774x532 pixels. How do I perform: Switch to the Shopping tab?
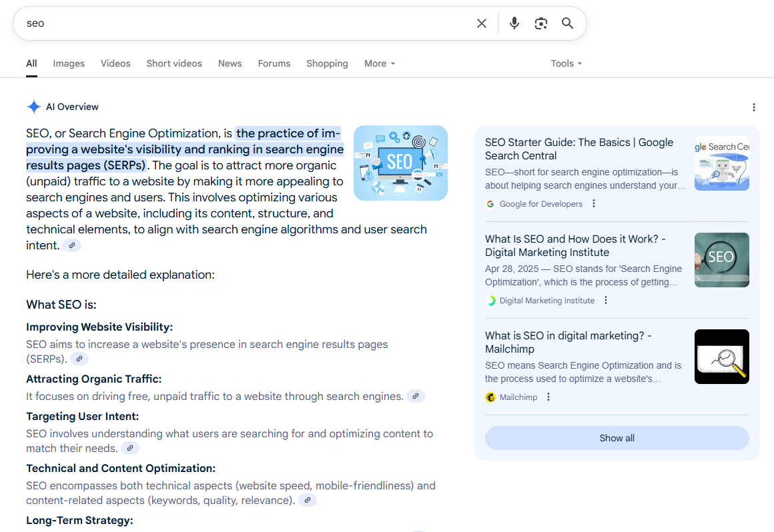pyautogui.click(x=327, y=63)
